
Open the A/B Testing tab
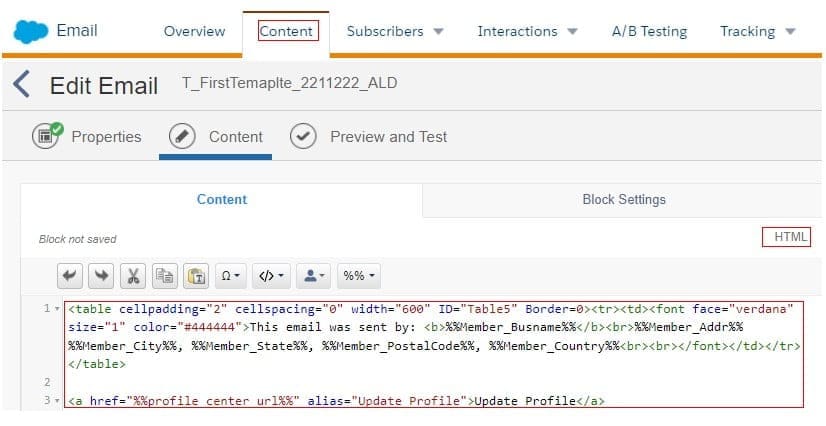(649, 31)
